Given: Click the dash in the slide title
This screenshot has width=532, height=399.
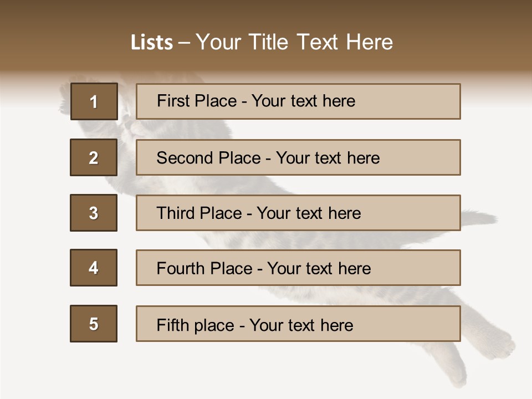Looking at the screenshot, I should (185, 43).
